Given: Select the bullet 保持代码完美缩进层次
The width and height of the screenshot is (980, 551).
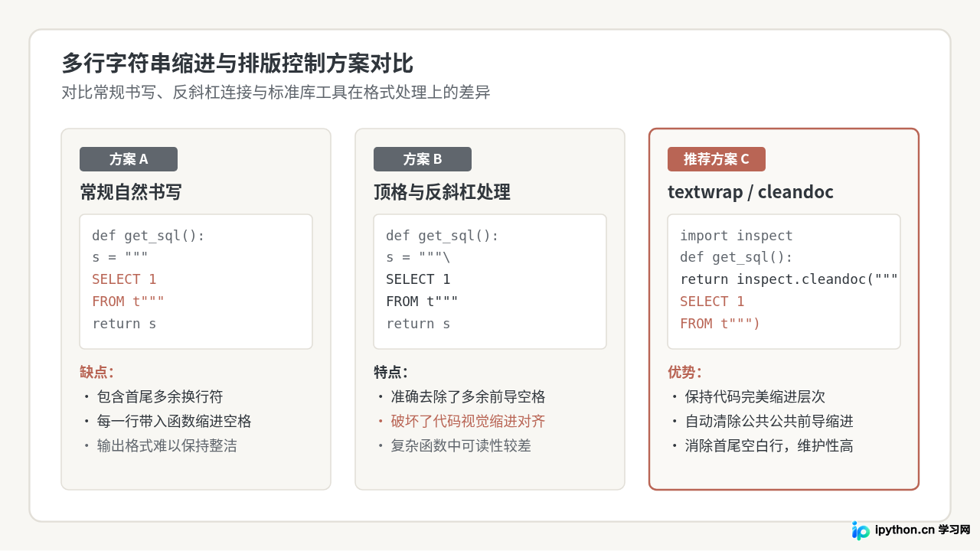Looking at the screenshot, I should (748, 397).
